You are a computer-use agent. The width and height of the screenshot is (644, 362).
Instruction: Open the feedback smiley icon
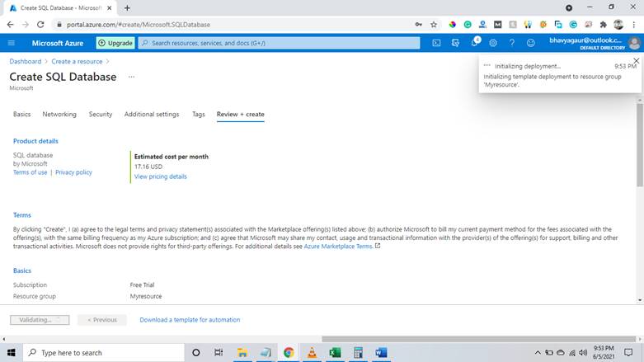[531, 43]
